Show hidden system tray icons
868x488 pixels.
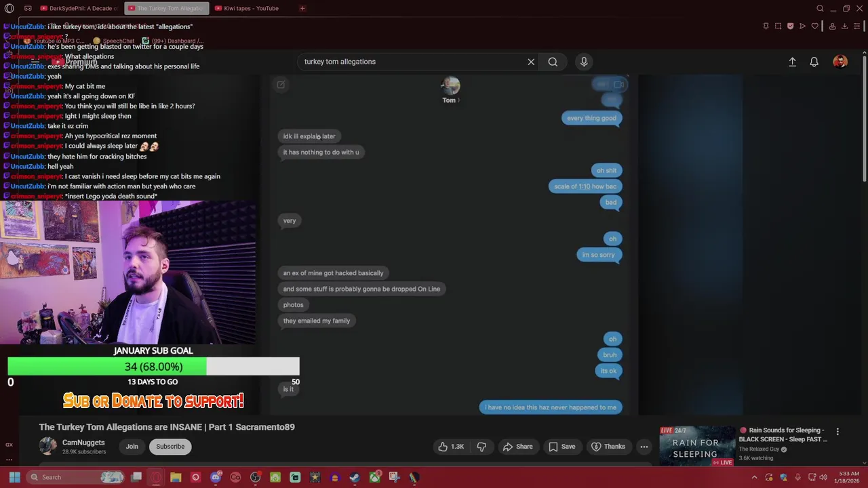tap(754, 477)
